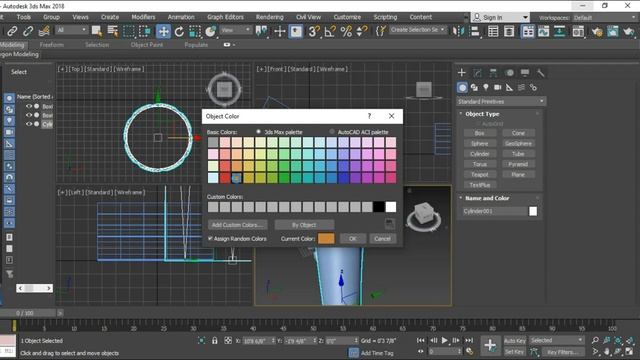Open the Standard Primitives dropdown
The image size is (640, 360).
501,101
